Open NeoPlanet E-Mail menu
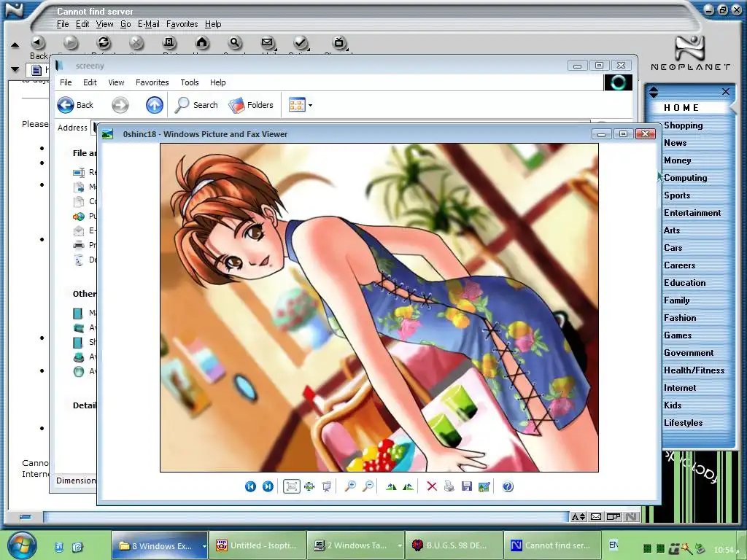Screen dimensions: 747x560 point(148,24)
